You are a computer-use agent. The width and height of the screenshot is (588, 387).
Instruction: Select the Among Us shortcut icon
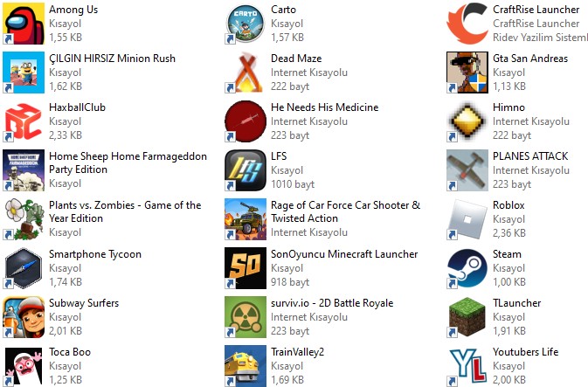(x=24, y=24)
